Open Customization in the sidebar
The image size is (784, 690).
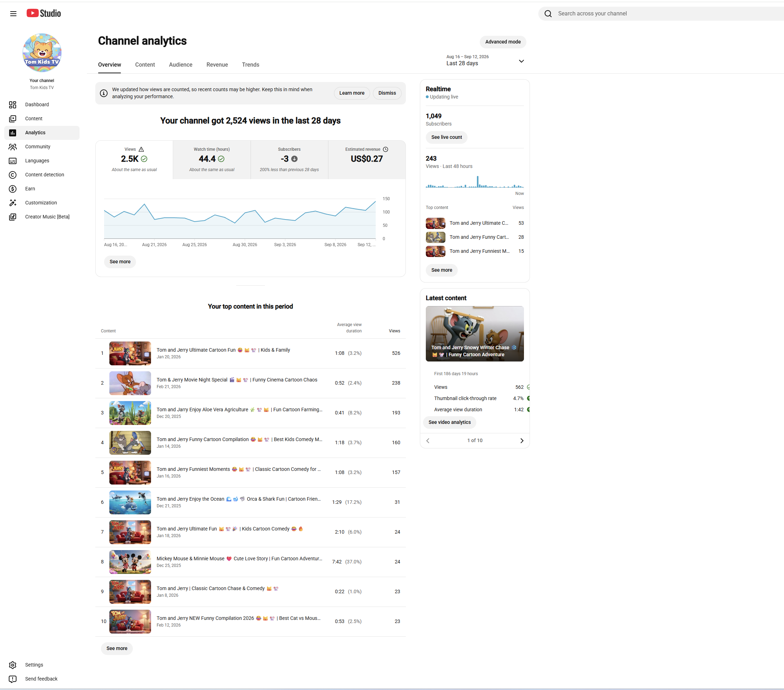(42, 203)
